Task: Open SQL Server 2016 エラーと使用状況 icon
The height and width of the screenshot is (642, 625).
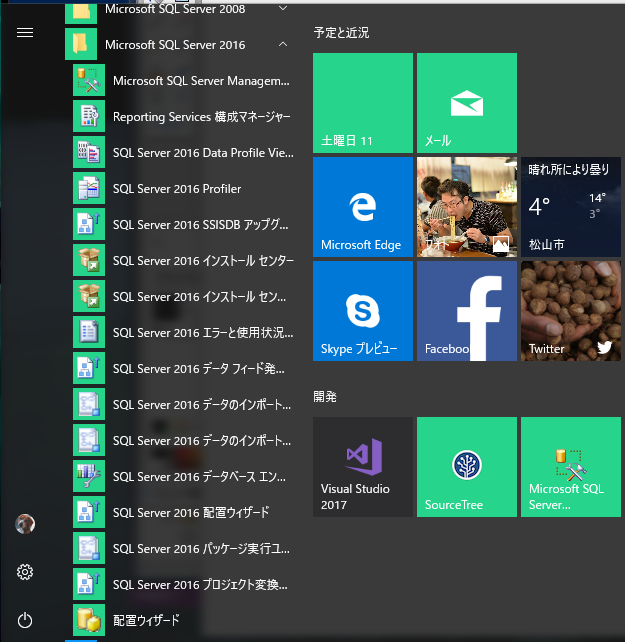Action: click(x=89, y=332)
